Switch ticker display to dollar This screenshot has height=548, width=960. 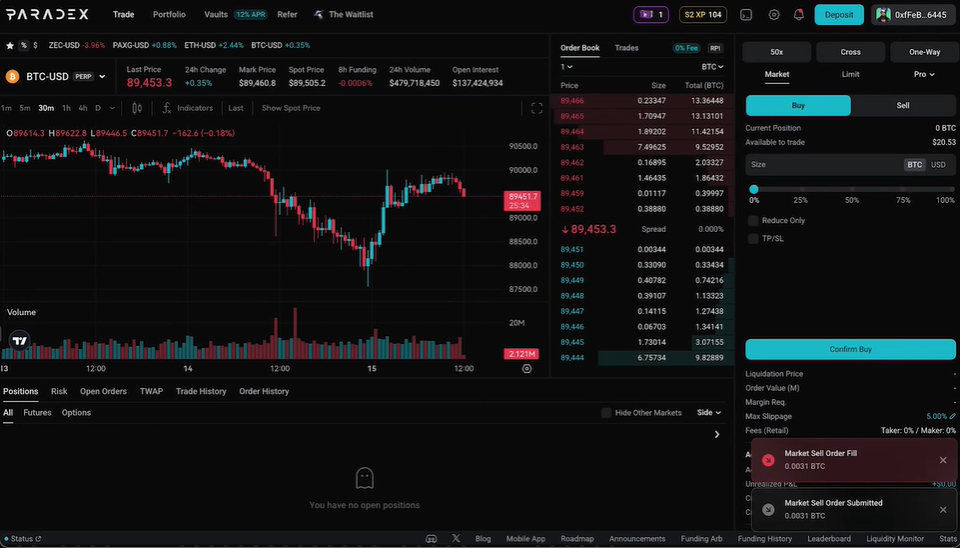coord(36,45)
